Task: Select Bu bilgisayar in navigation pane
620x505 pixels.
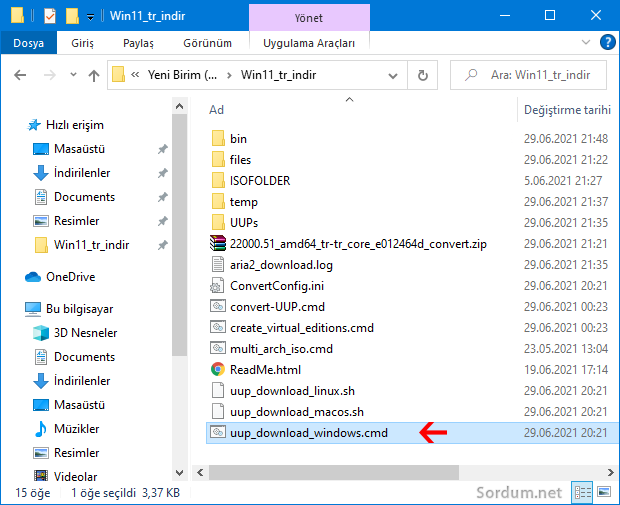Action: (x=79, y=309)
